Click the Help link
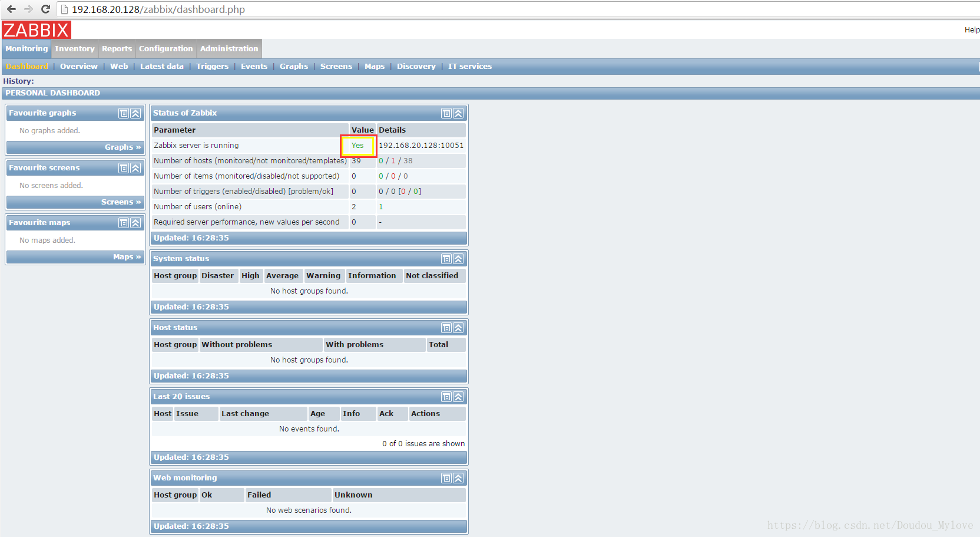 [972, 30]
